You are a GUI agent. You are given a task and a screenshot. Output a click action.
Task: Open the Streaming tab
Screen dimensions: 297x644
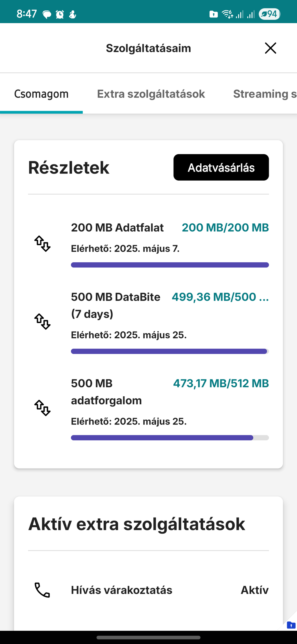pos(264,94)
